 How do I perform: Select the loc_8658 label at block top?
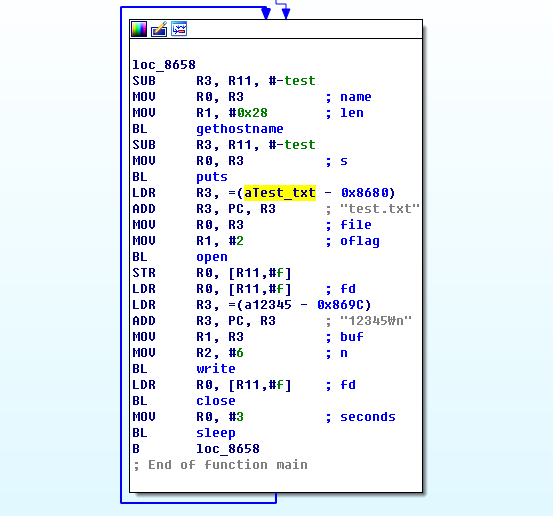(x=164, y=65)
